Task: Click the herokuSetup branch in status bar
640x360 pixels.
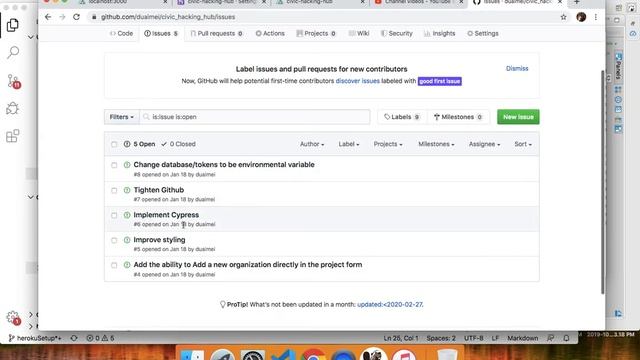Action: point(35,338)
